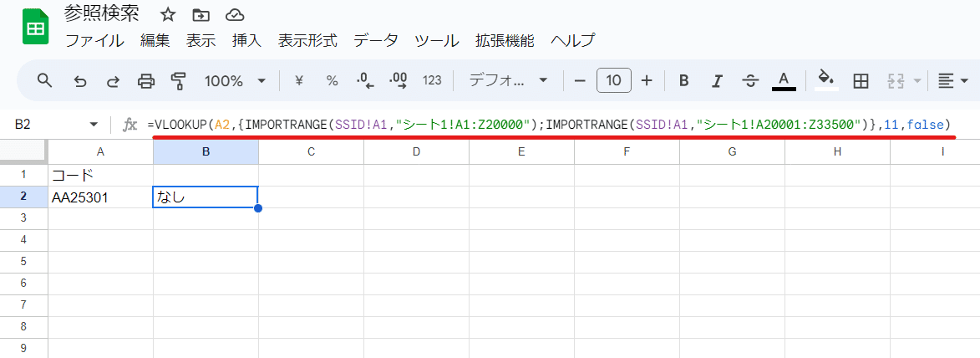This screenshot has width=980, height=358.
Task: Click the fx function icon
Action: point(129,125)
